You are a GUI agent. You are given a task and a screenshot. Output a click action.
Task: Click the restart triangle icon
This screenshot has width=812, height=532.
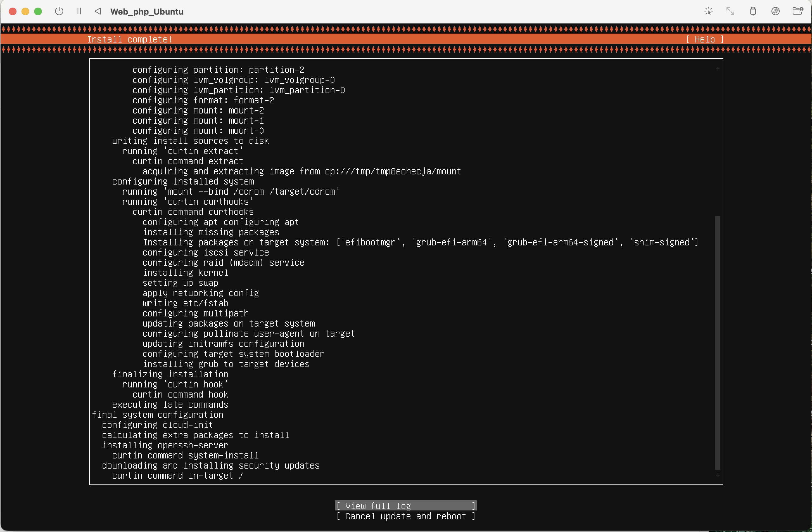(x=98, y=11)
